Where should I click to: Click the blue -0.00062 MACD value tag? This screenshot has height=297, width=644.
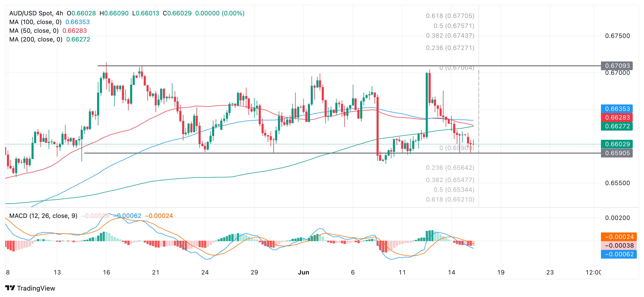pyautogui.click(x=619, y=254)
